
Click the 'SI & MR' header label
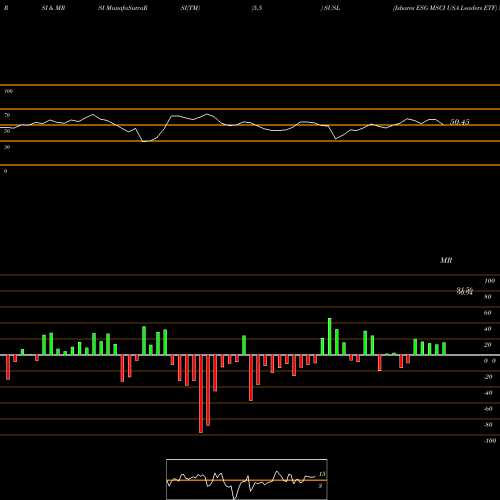[x=53, y=8]
